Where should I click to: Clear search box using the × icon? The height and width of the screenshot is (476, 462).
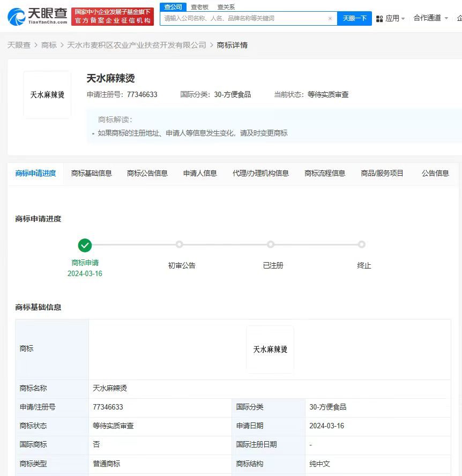tap(331, 18)
